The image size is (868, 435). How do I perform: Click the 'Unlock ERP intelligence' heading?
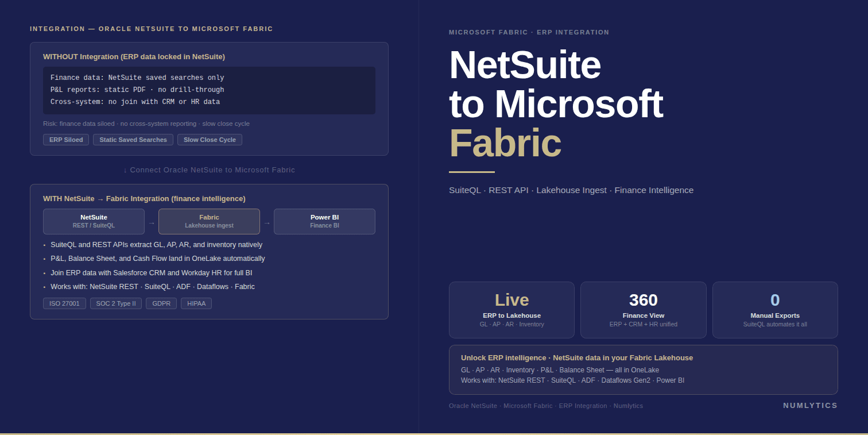577,357
